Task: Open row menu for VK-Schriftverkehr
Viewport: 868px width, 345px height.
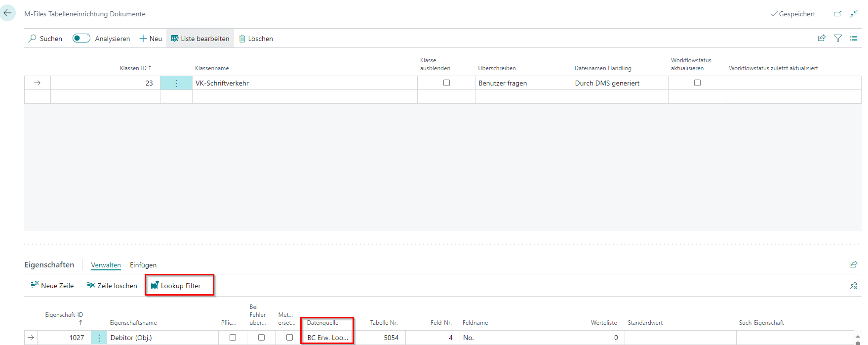Action: (176, 83)
